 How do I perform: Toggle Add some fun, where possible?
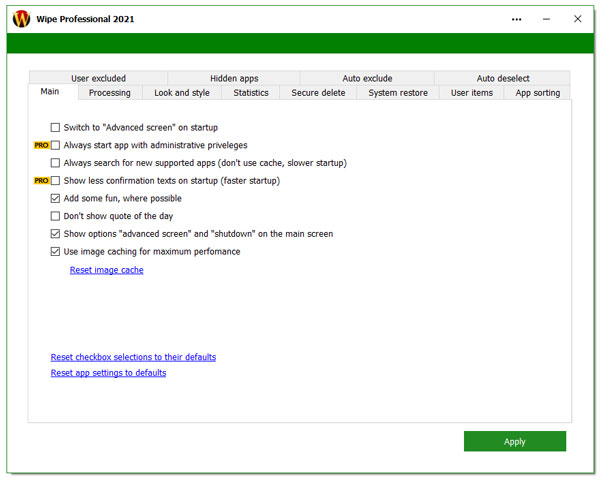coord(55,199)
